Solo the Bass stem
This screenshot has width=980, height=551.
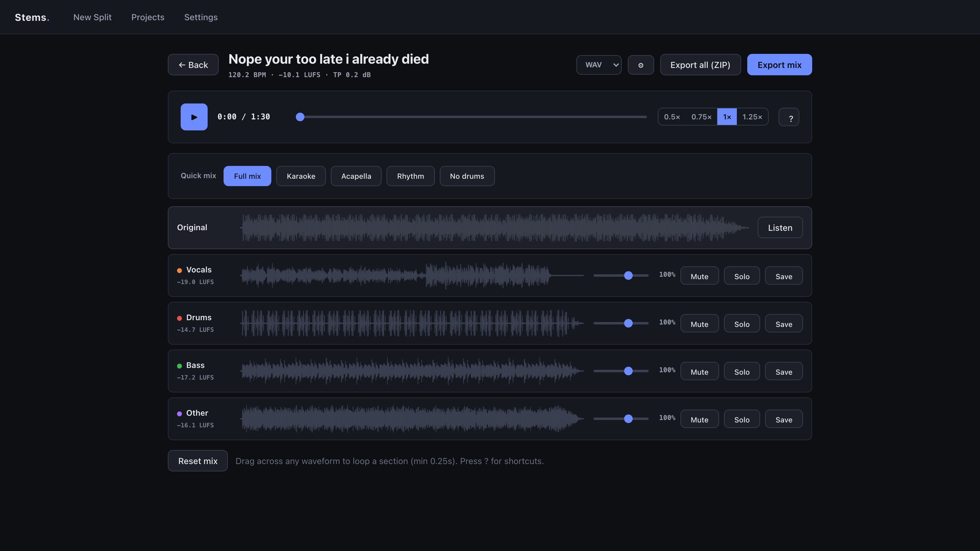[x=742, y=371]
